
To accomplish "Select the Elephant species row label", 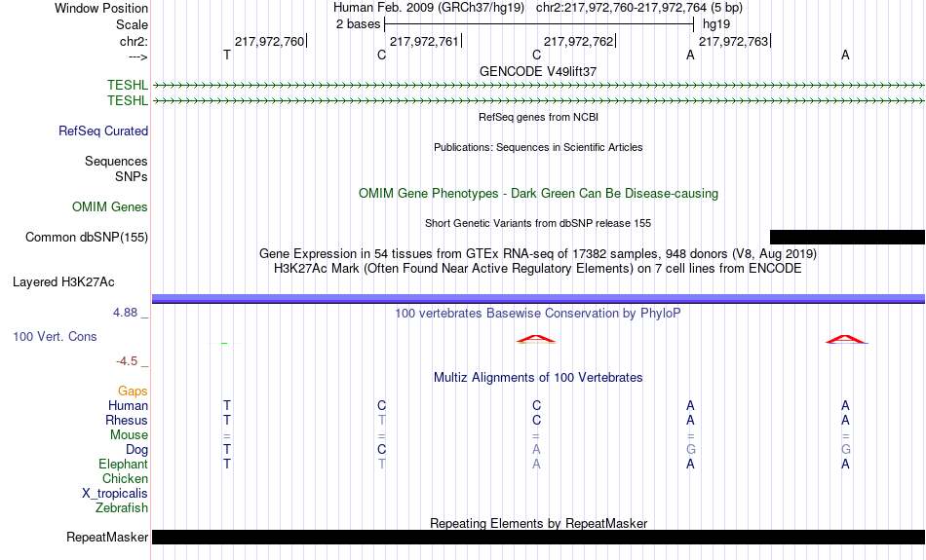I will (124, 464).
